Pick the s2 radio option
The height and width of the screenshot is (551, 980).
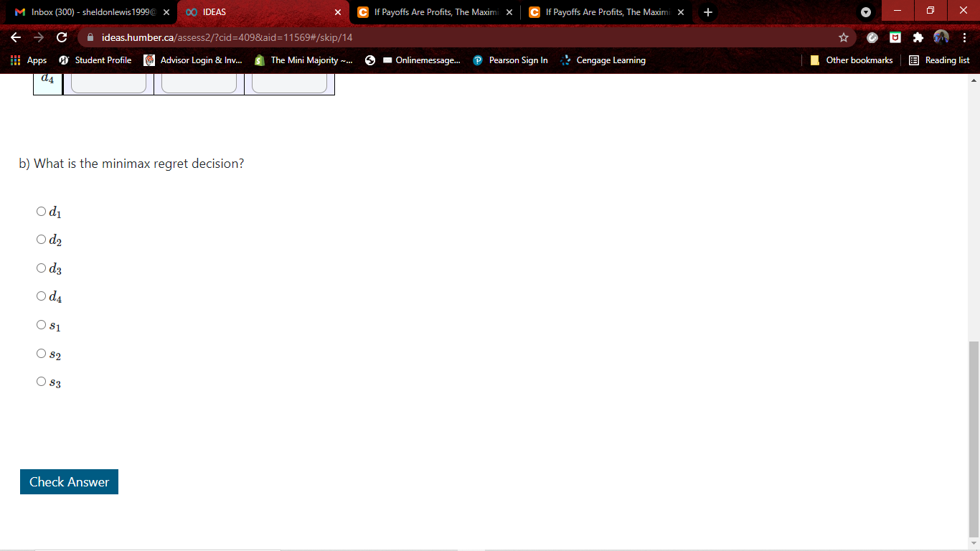point(41,353)
